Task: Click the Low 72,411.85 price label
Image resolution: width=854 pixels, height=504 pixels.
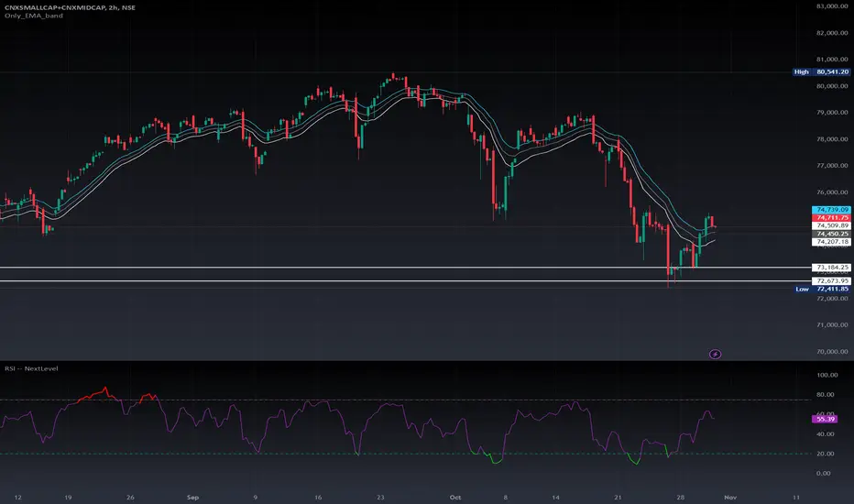Action: (823, 289)
